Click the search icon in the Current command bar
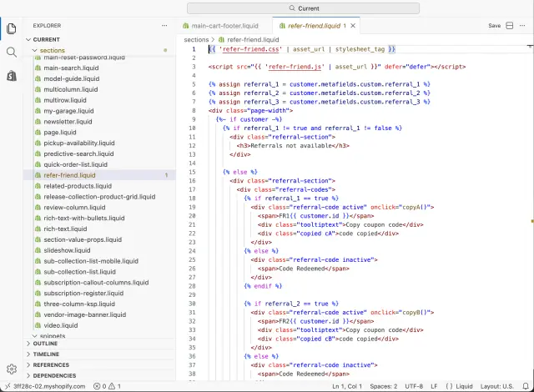 click(x=292, y=8)
